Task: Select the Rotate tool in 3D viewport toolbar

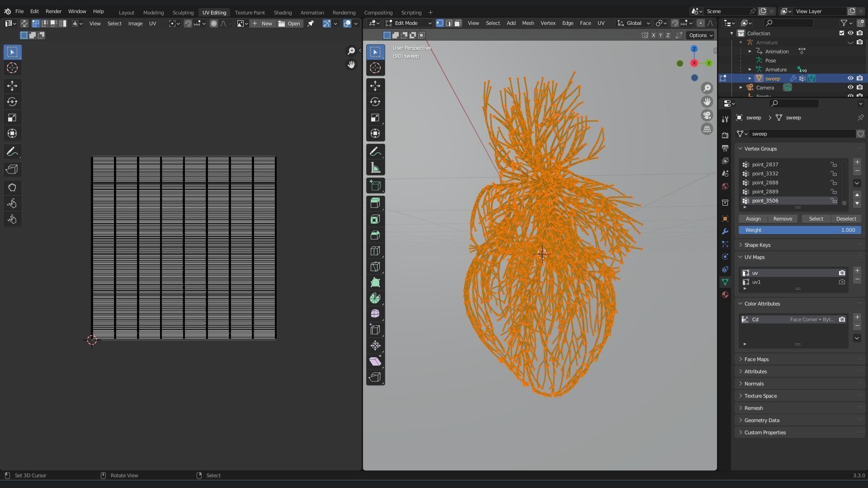Action: (x=375, y=102)
